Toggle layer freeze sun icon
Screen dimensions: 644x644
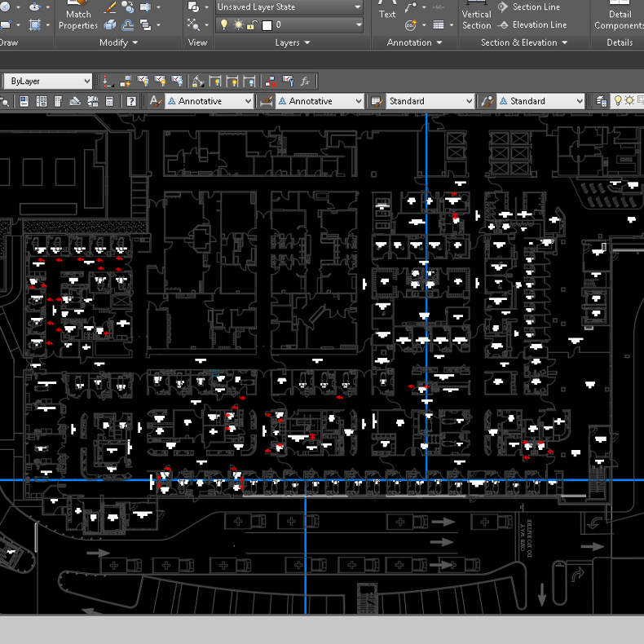coord(238,25)
